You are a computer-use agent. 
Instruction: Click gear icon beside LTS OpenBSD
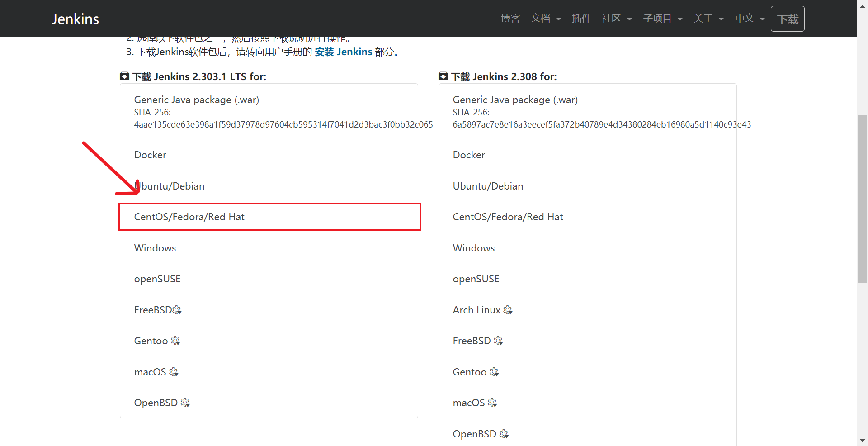click(x=185, y=403)
